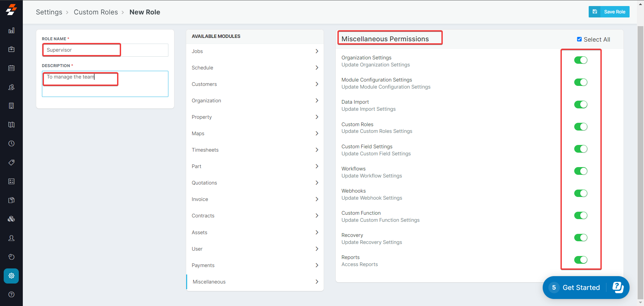The image size is (644, 306).
Task: Open the clock Timesheets icon in sidebar
Action: point(11,144)
